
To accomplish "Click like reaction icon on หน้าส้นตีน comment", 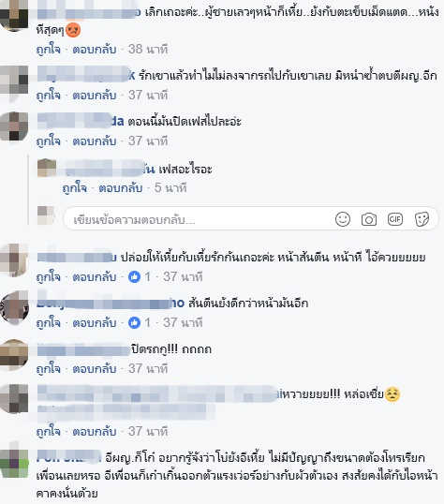I will [x=134, y=276].
